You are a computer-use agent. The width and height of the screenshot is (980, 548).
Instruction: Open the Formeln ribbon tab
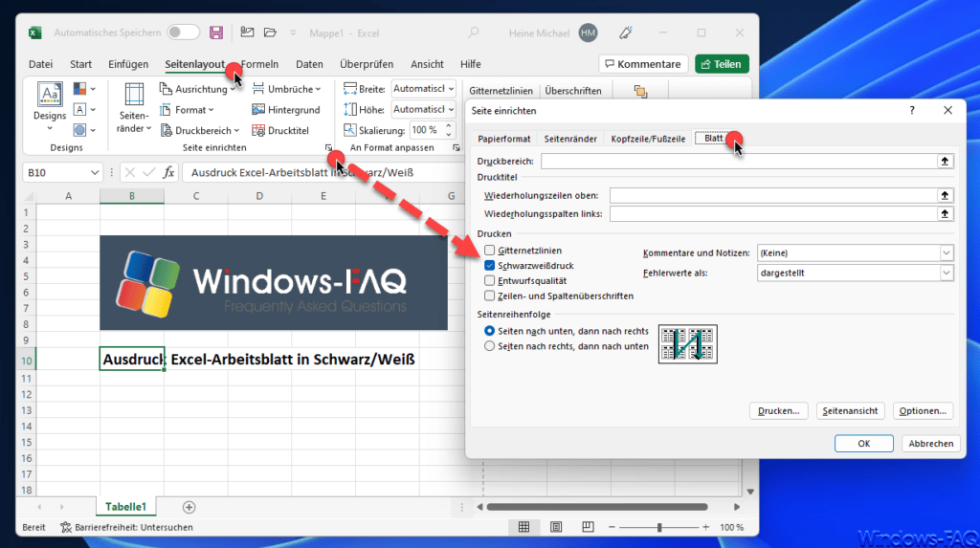pos(259,64)
